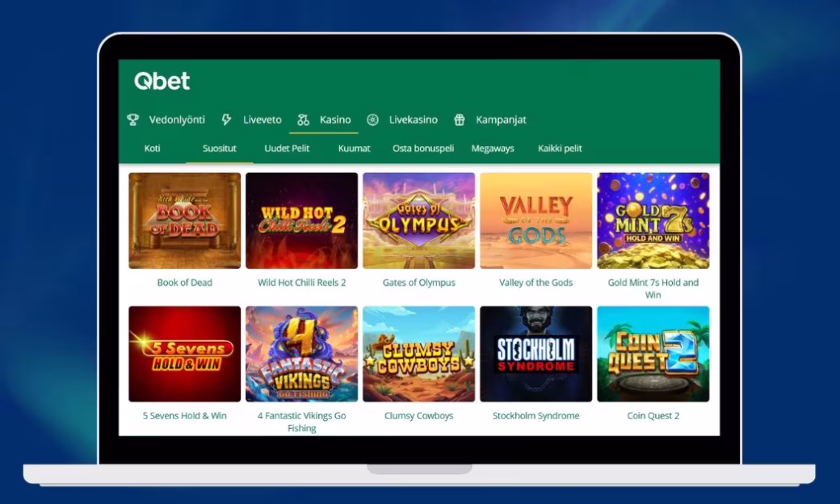Screen dimensions: 840x504
Task: Open 4 Fantastic Vikings Go Fishing thumbnail
Action: click(301, 354)
